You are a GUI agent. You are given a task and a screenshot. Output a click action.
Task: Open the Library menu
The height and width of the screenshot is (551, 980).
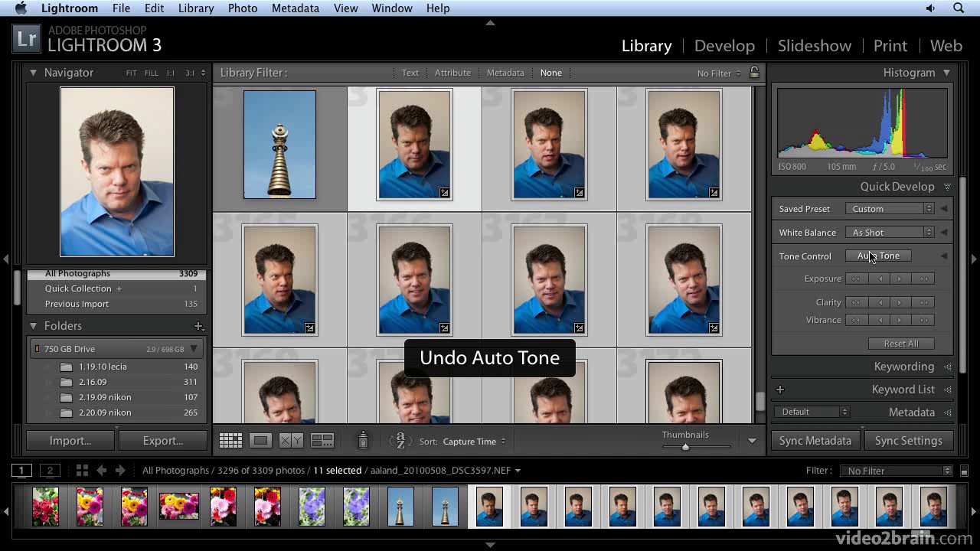coord(196,8)
